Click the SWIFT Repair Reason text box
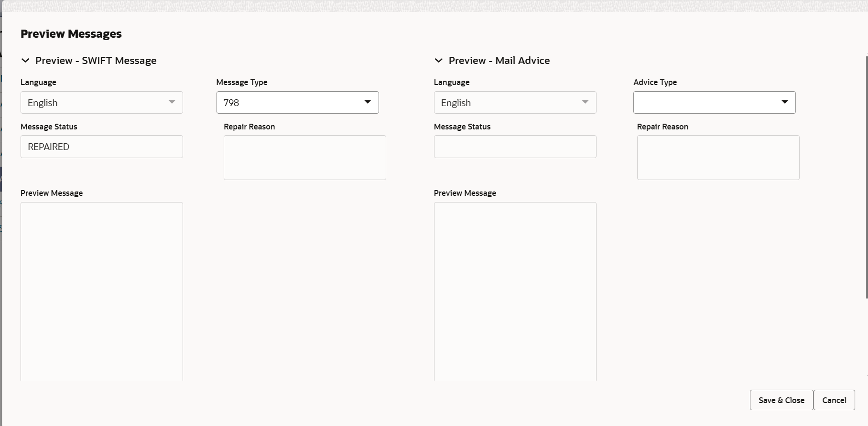 pyautogui.click(x=305, y=158)
